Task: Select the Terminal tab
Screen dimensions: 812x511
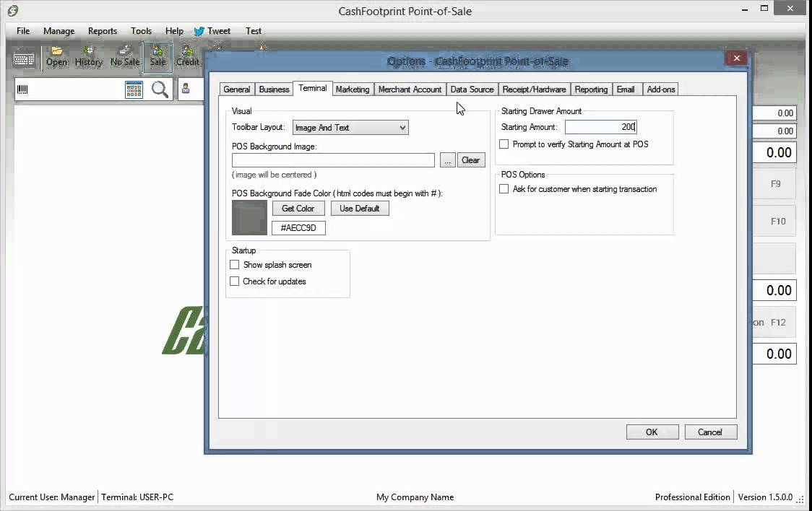Action: 313,89
